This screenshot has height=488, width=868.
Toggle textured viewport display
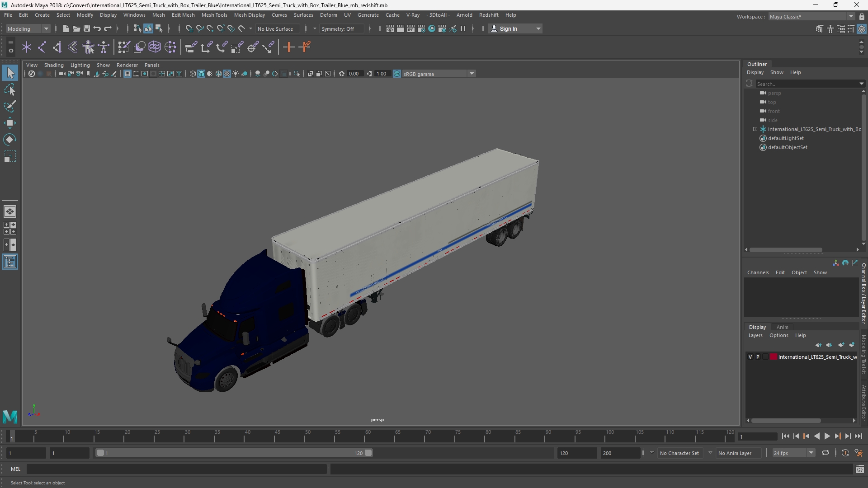coord(227,74)
